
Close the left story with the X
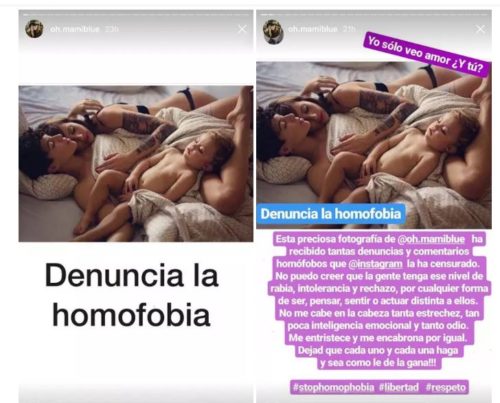coord(242,29)
